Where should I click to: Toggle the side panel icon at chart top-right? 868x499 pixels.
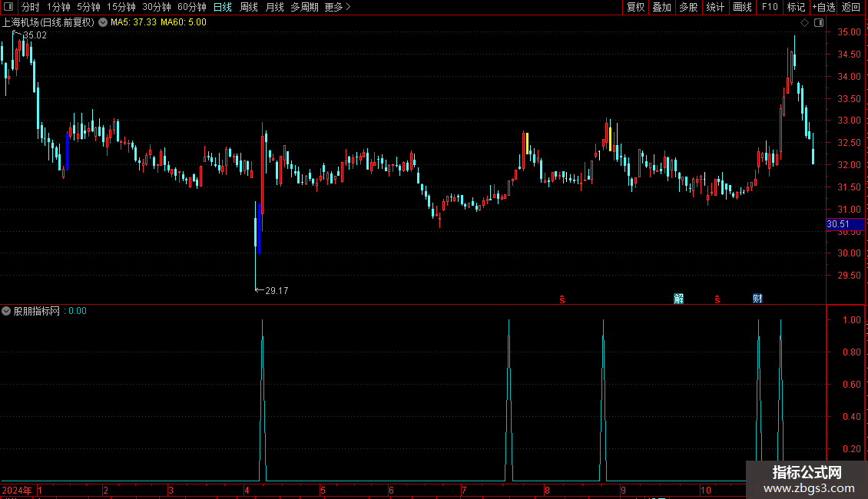point(819,23)
